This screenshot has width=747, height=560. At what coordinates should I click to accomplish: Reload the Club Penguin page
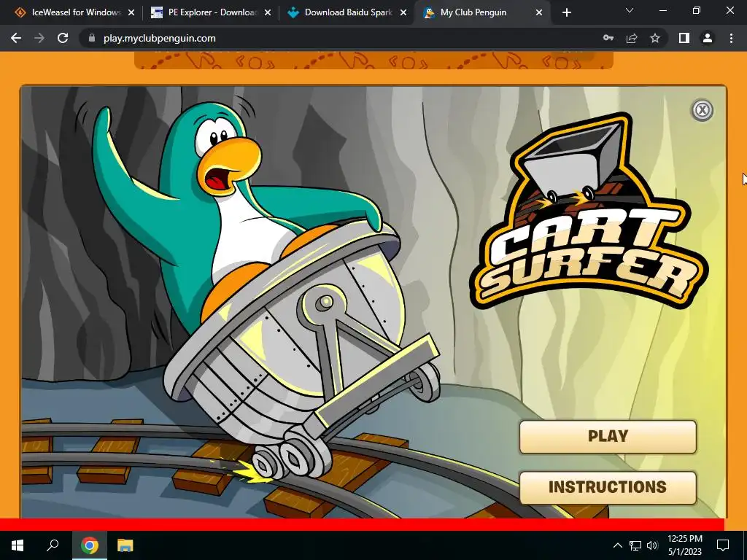63,38
